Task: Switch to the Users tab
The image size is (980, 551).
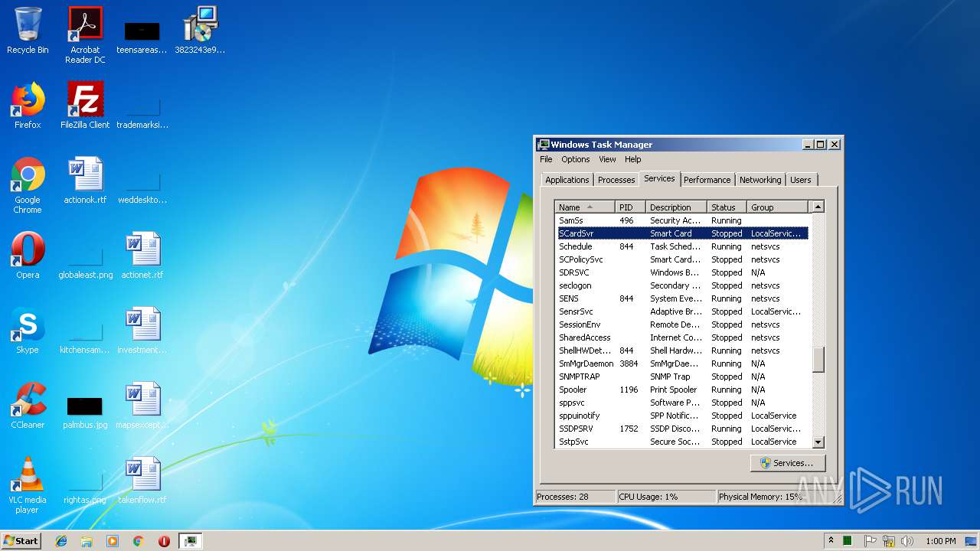Action: tap(800, 180)
